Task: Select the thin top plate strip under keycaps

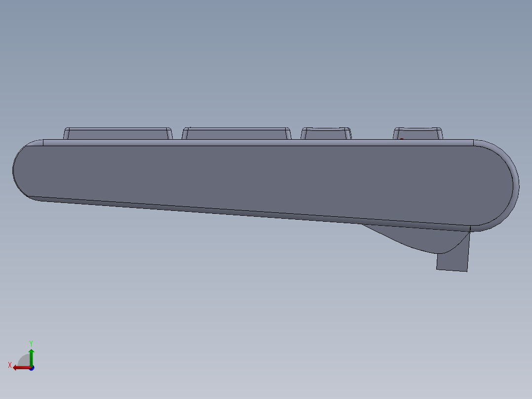Action: [x=258, y=143]
